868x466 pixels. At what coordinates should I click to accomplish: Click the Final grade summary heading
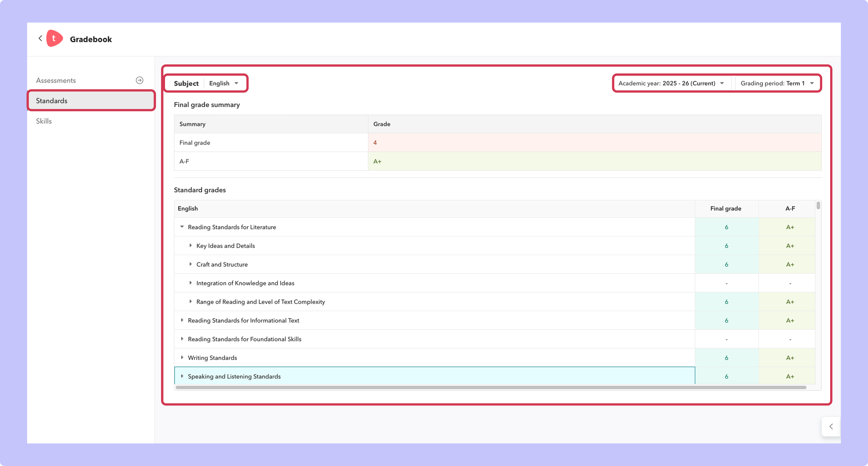pos(207,105)
